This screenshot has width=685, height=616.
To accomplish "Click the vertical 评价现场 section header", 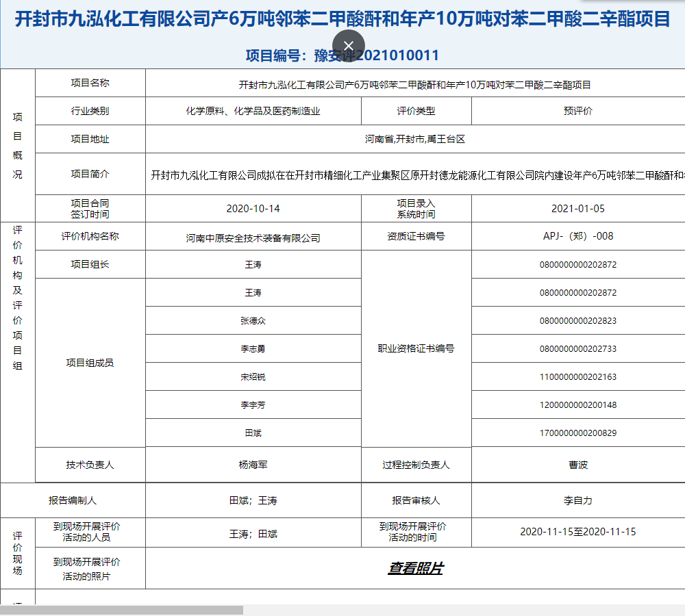I will [x=18, y=553].
